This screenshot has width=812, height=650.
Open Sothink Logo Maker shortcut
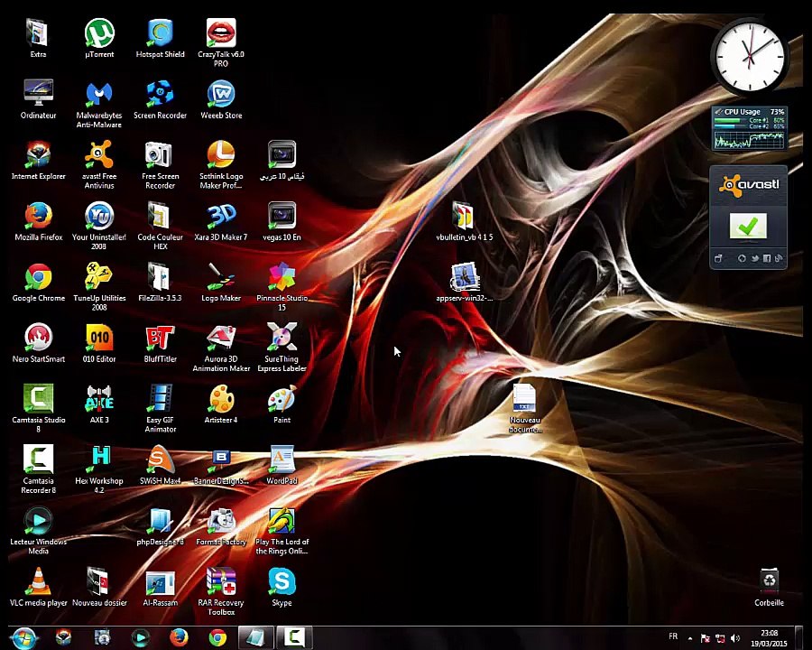[221, 165]
